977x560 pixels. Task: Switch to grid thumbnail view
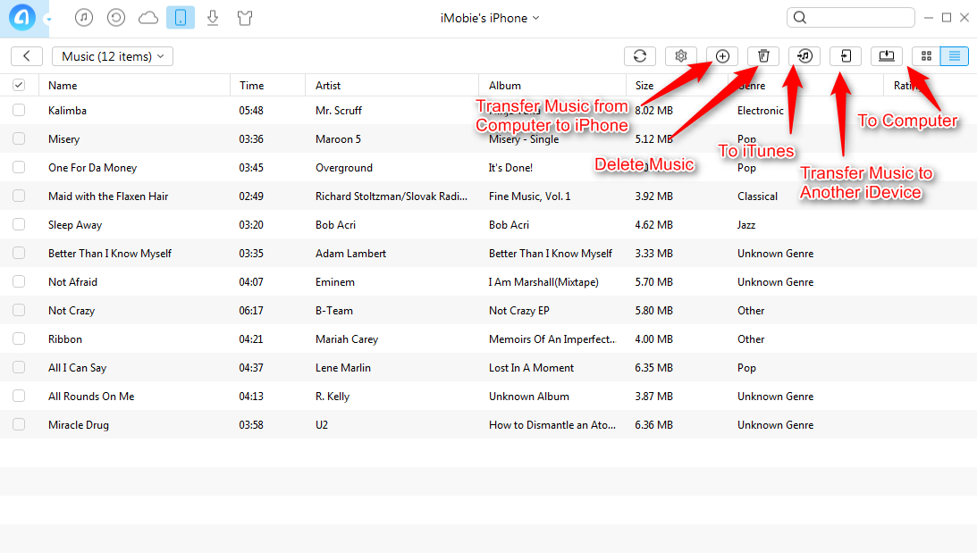point(926,56)
